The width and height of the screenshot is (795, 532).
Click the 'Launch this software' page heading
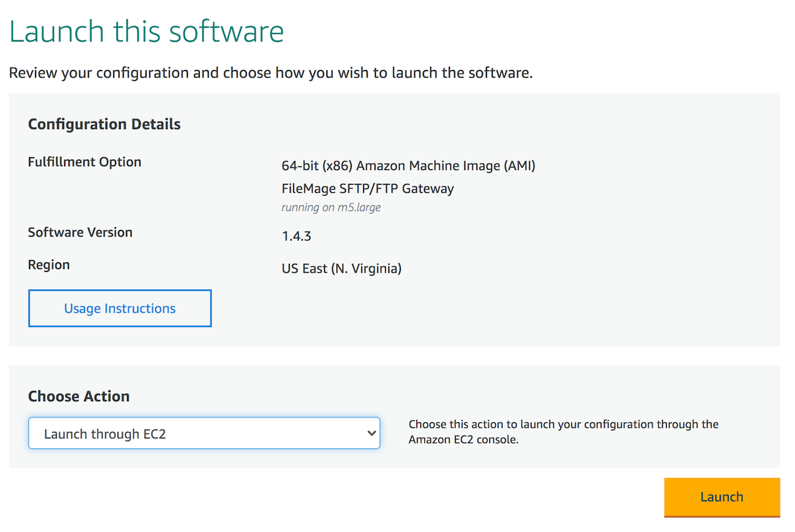[147, 32]
